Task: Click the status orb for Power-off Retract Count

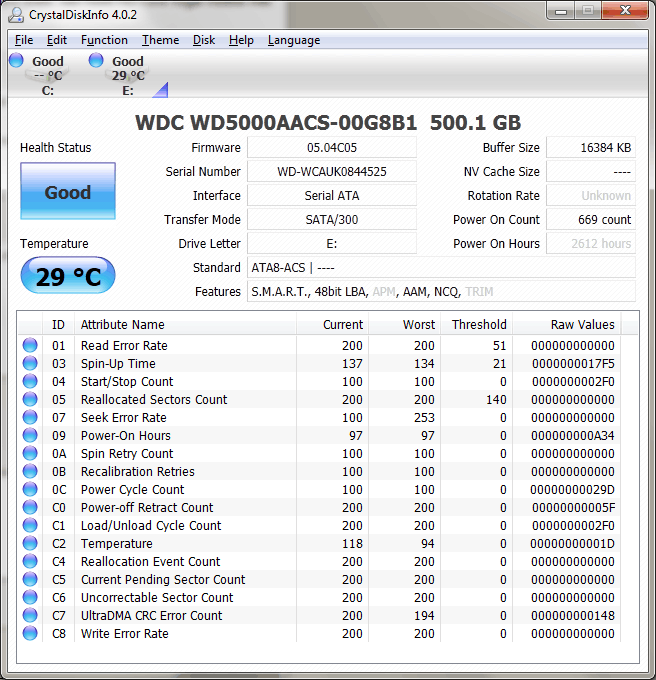Action: (x=30, y=507)
